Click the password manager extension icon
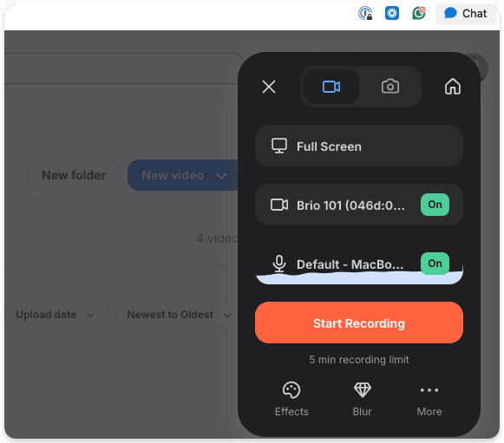Screen dimensions: 504x443 pos(365,14)
